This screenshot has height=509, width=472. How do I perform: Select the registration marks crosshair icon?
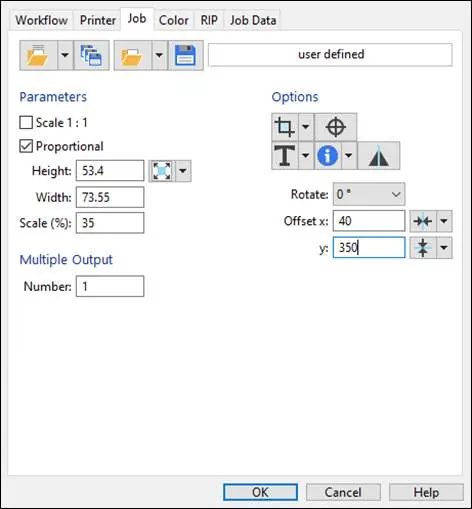tap(336, 127)
